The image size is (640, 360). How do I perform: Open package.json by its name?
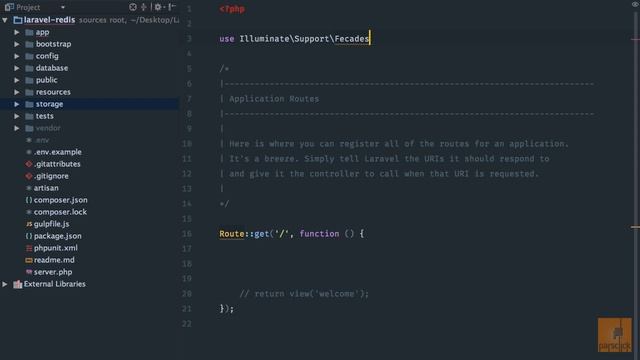point(58,236)
